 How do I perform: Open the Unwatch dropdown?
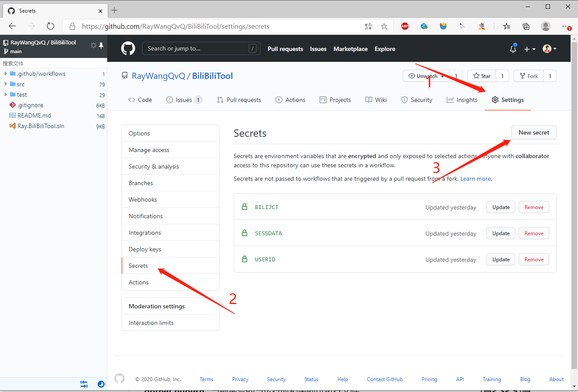[426, 76]
